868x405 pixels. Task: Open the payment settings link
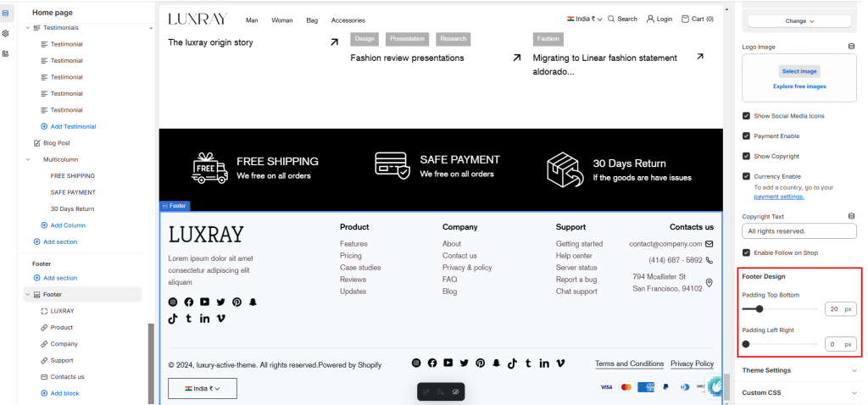[x=779, y=197]
